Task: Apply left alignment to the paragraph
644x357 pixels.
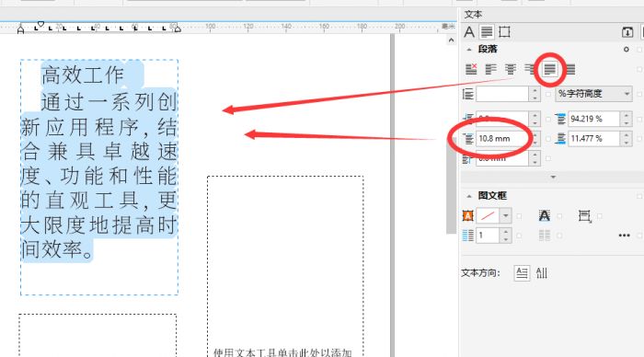Action: 490,69
